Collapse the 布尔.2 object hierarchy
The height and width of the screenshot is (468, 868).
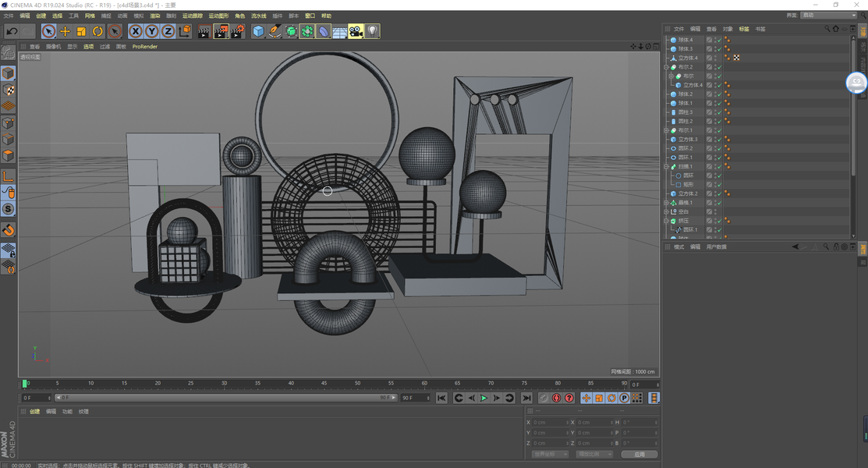666,67
